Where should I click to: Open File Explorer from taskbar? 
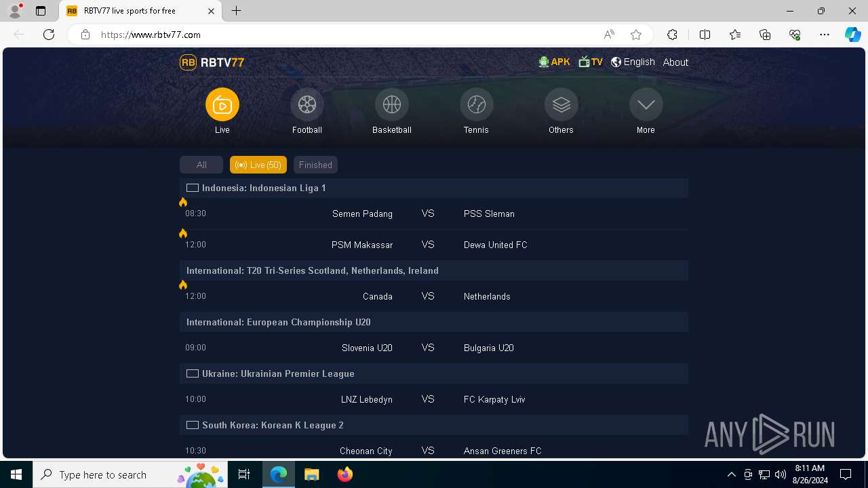click(312, 474)
